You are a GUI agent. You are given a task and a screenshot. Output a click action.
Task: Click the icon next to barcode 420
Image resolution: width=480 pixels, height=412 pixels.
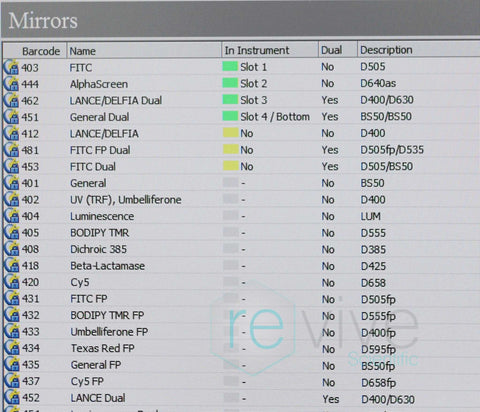tap(11, 282)
